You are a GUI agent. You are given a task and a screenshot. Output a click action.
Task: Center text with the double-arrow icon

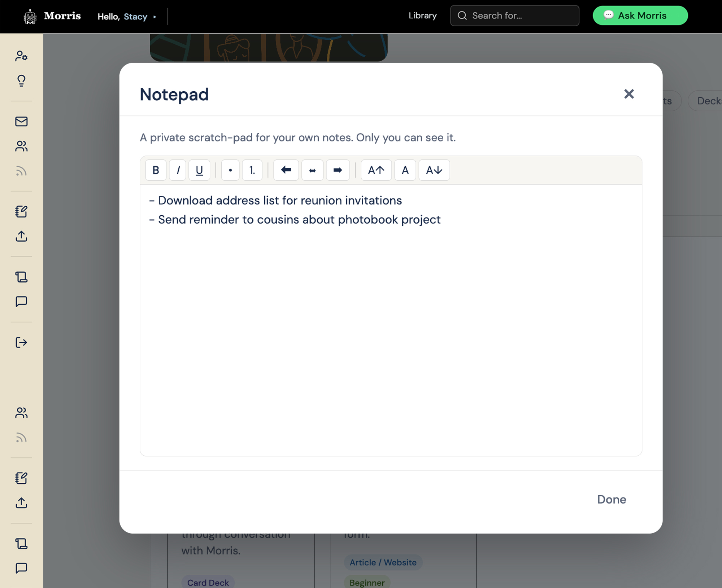tap(312, 170)
